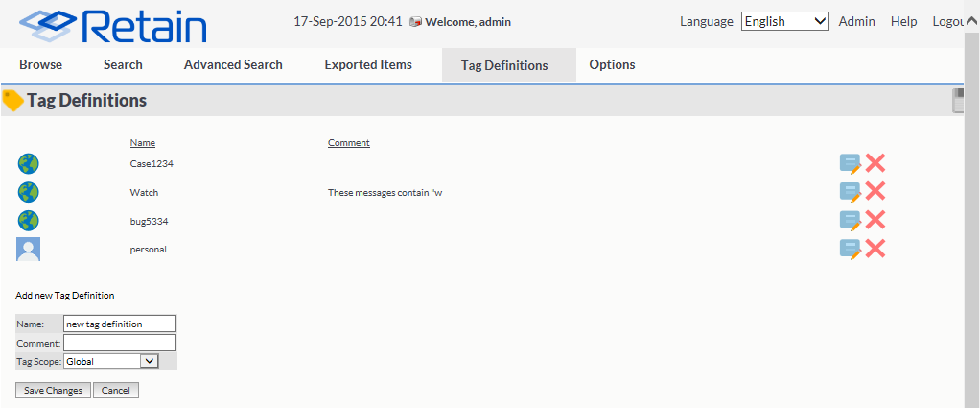
Task: Click the Add new Tag Definition link
Action: pos(64,296)
